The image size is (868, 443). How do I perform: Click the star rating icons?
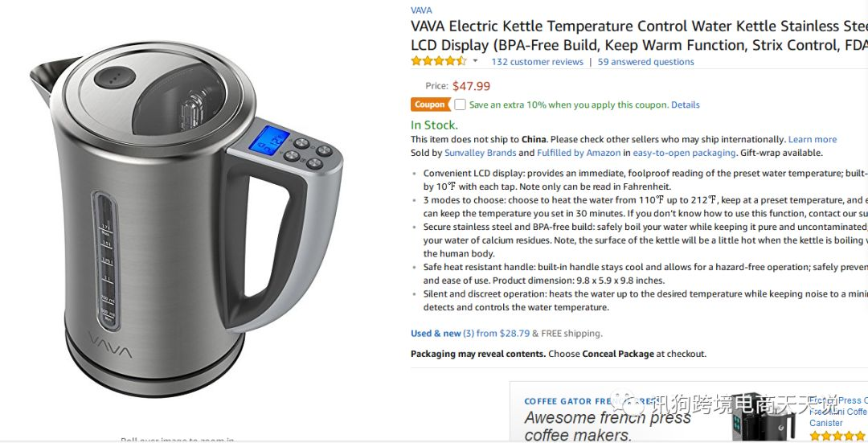point(439,61)
